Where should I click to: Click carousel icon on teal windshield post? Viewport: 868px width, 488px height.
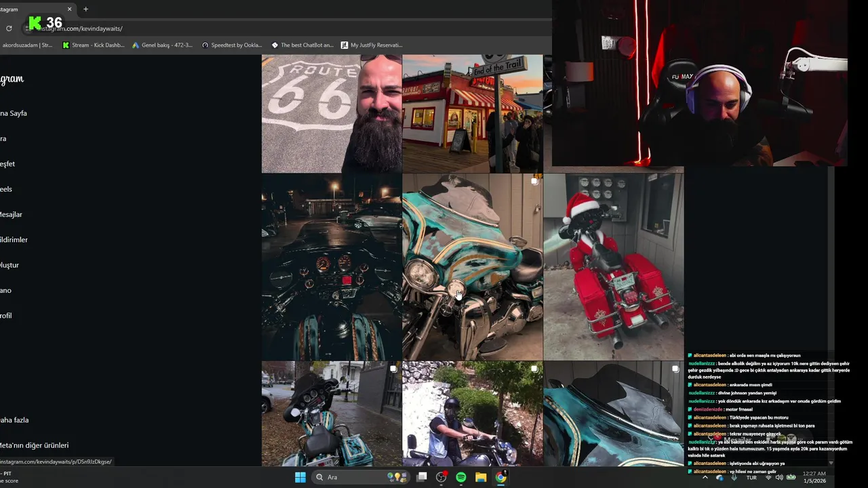click(675, 369)
